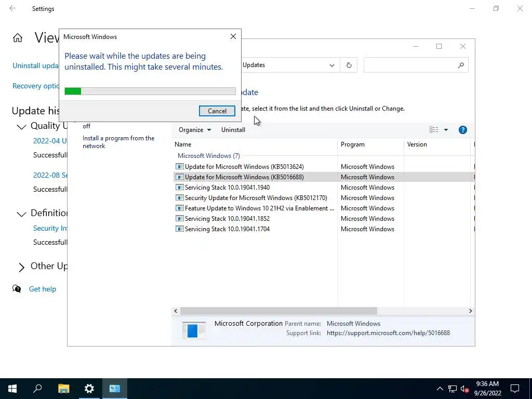Open Recovery options link in Settings
532x399 pixels.
[x=36, y=86]
